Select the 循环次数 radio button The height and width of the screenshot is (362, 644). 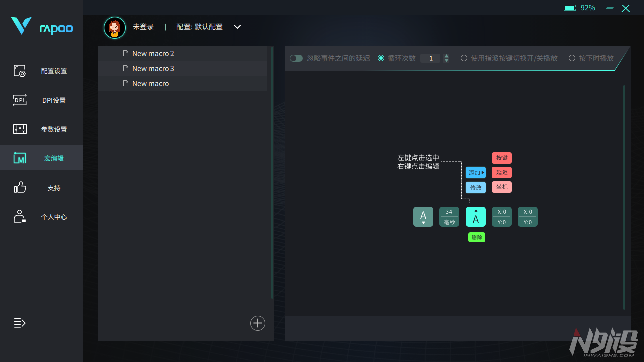381,58
